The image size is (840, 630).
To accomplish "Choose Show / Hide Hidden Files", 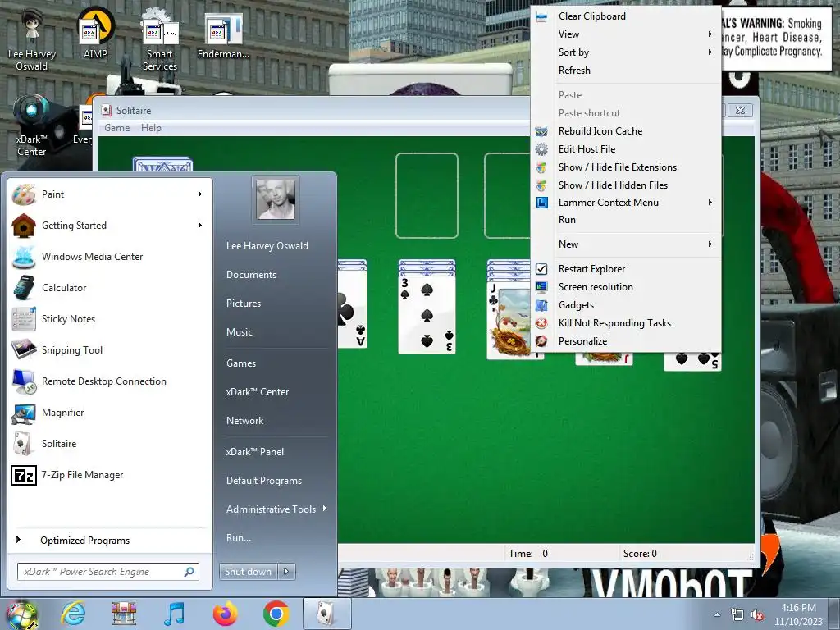I will (627, 185).
